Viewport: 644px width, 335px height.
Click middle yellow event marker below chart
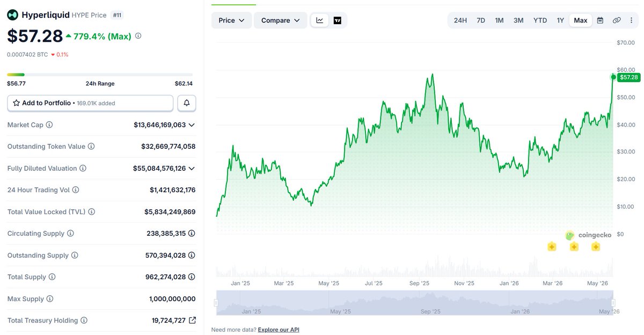coord(574,247)
